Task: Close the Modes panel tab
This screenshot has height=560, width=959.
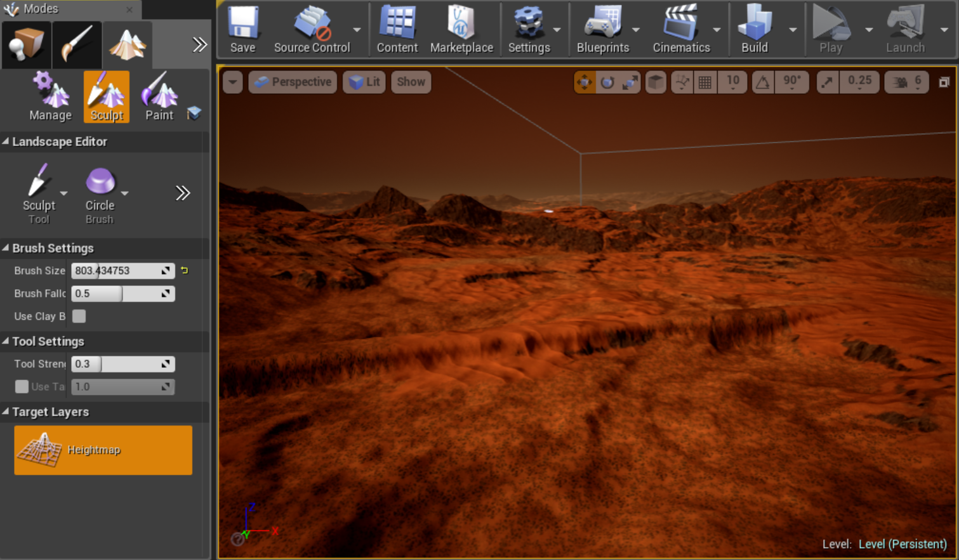Action: pyautogui.click(x=129, y=10)
